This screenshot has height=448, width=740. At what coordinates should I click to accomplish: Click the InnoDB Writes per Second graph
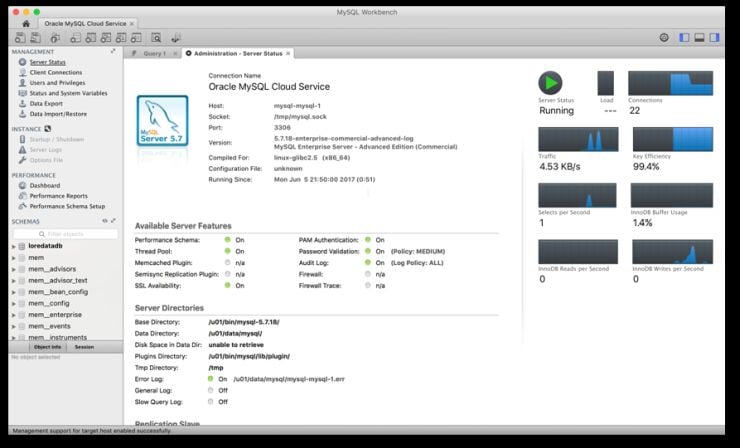[673, 252]
